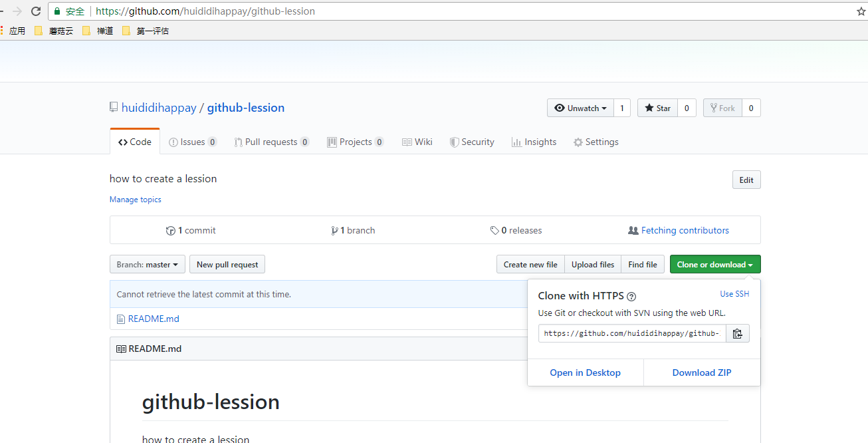Fork the repository

[722, 108]
